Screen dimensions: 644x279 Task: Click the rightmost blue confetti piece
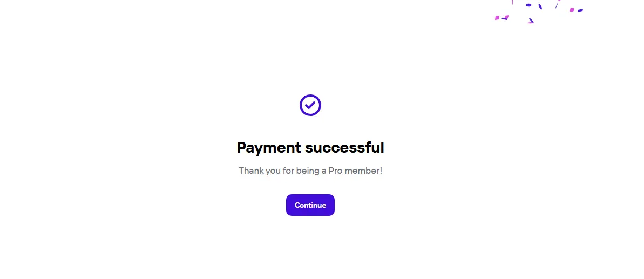pos(580,10)
